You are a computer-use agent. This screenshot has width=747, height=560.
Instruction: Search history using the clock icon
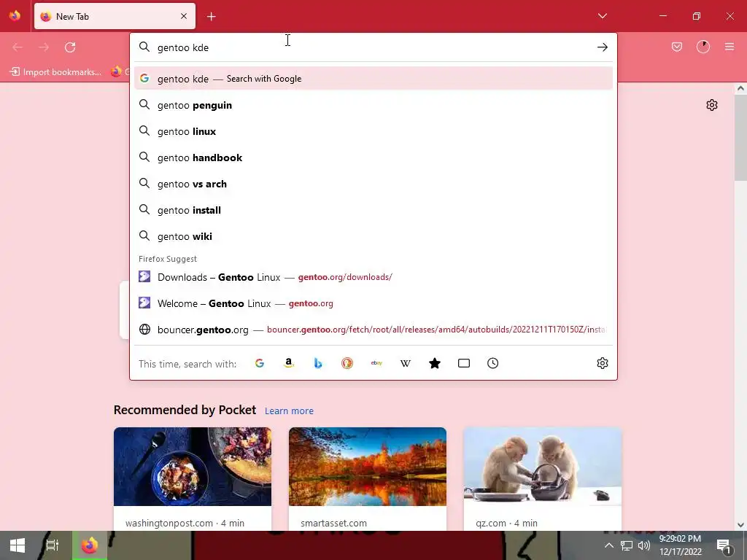pyautogui.click(x=492, y=363)
